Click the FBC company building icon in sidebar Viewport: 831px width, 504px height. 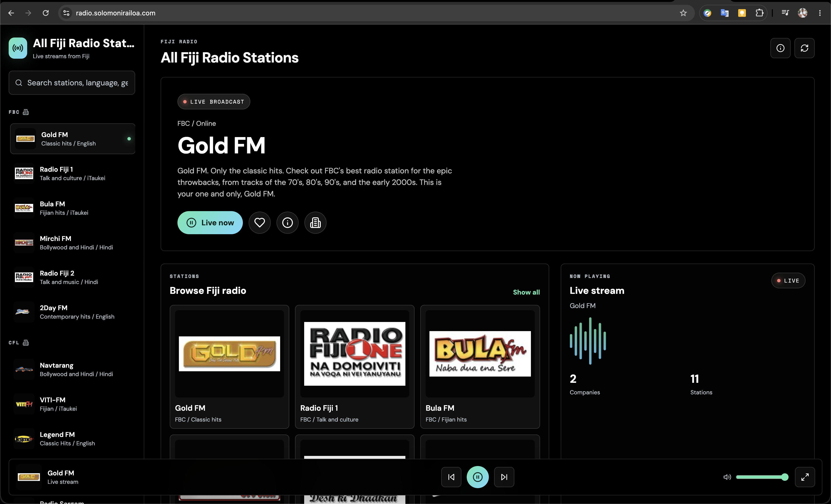click(26, 112)
